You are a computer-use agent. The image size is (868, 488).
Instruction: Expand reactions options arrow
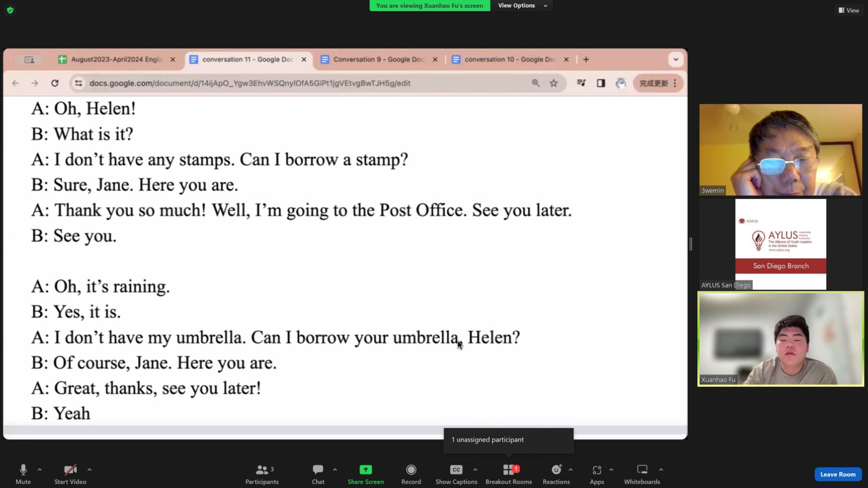pyautogui.click(x=571, y=469)
